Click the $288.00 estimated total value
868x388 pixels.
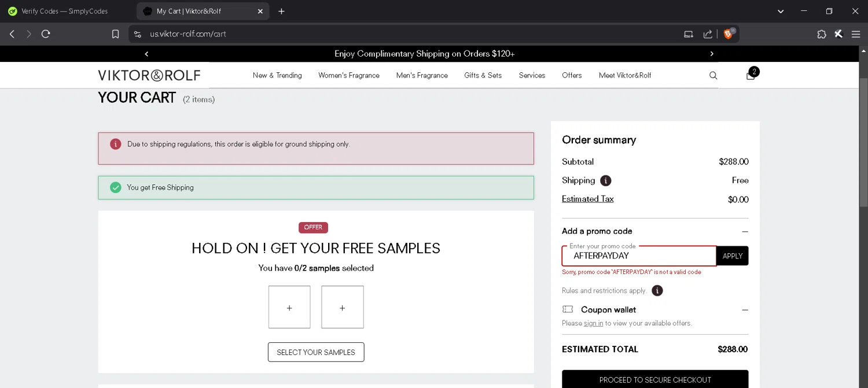[733, 349]
